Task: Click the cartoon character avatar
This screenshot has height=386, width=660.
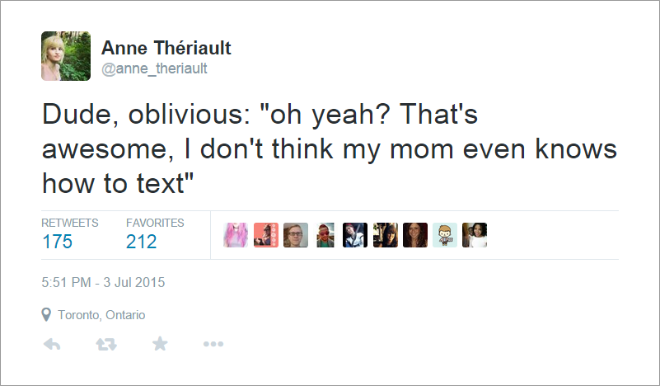Action: (445, 235)
